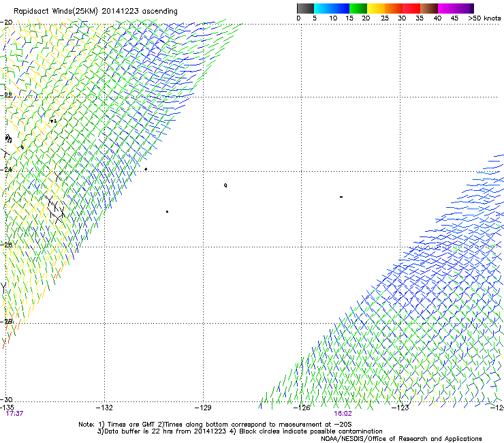The width and height of the screenshot is (504, 443).
Task: Click the '-28' latitude axis label
Action: 6,321
